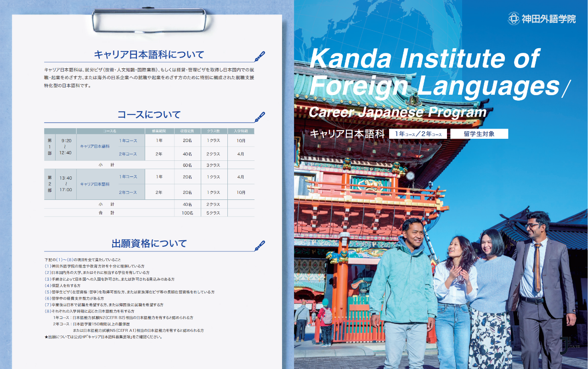
Task: Click the pen icon beside コースについて heading
Action: [x=259, y=117]
